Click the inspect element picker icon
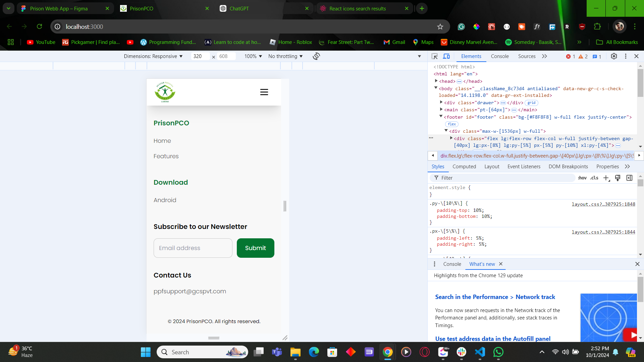The image size is (644, 362). click(435, 56)
